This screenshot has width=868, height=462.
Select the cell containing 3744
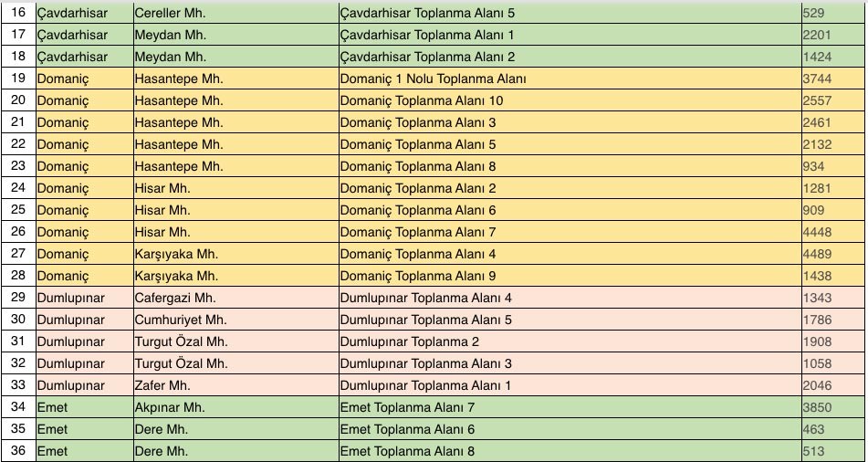click(832, 79)
